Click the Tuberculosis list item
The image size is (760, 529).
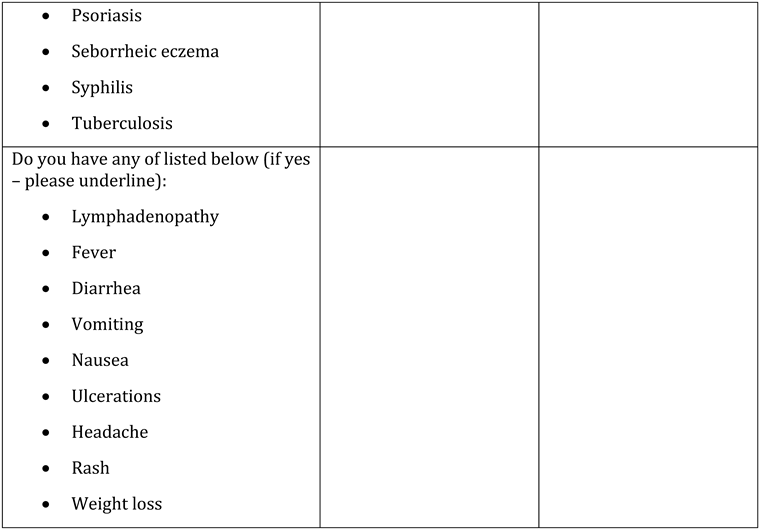pyautogui.click(x=121, y=124)
